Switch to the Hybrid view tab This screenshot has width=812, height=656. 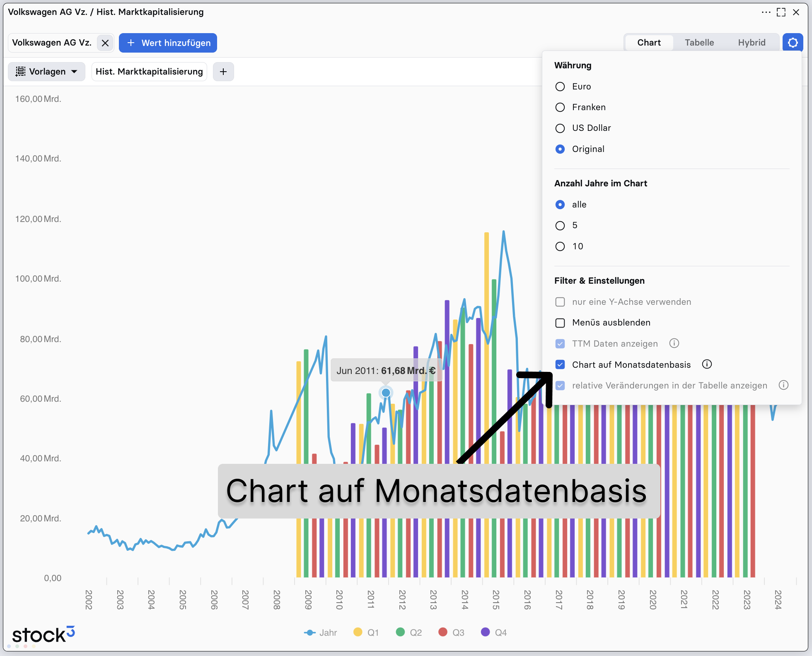pyautogui.click(x=752, y=43)
